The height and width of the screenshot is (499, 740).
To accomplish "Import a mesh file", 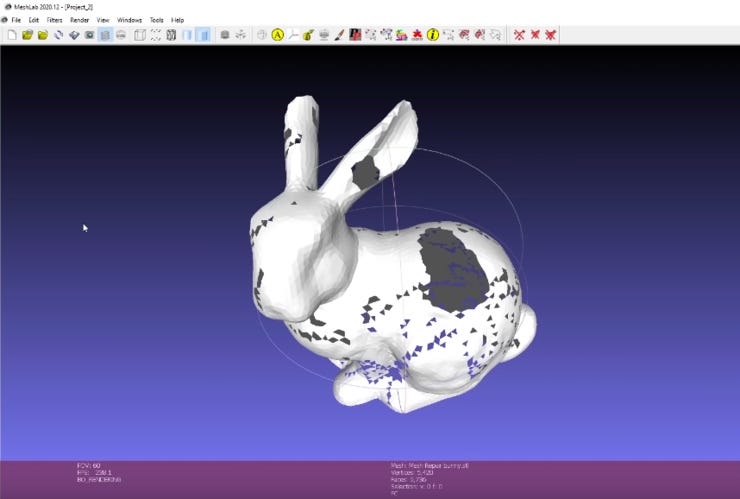I will [x=43, y=34].
